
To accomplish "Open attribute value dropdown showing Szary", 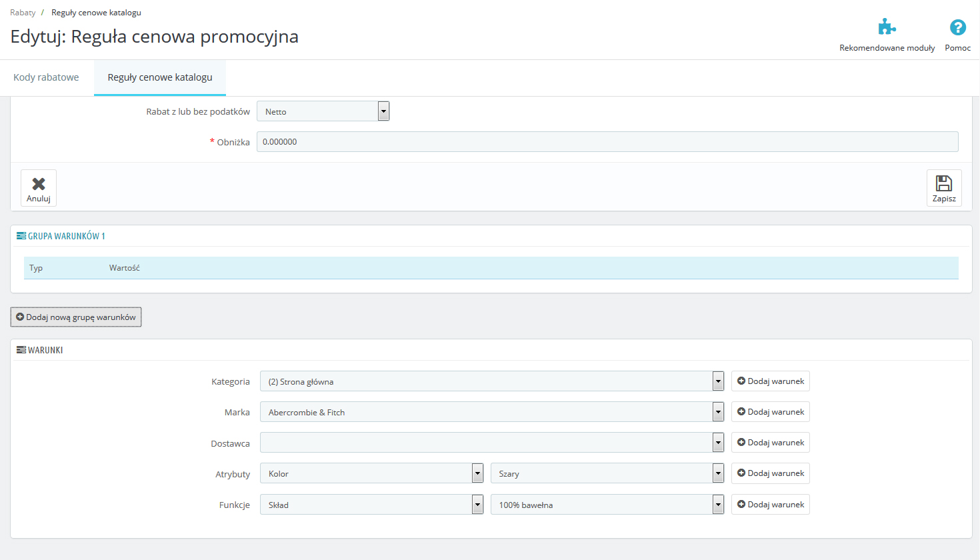I will [x=607, y=473].
